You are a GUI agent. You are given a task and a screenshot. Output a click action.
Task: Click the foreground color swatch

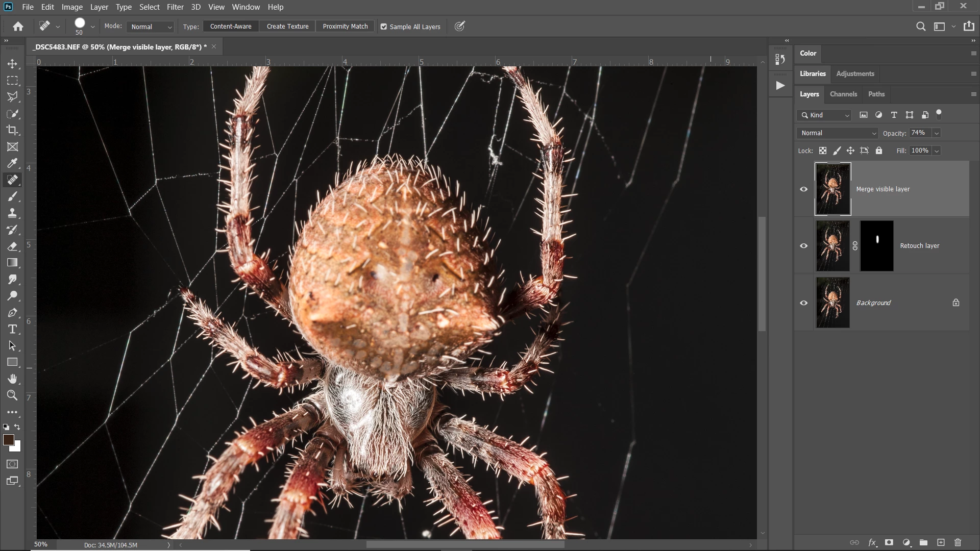(x=8, y=440)
